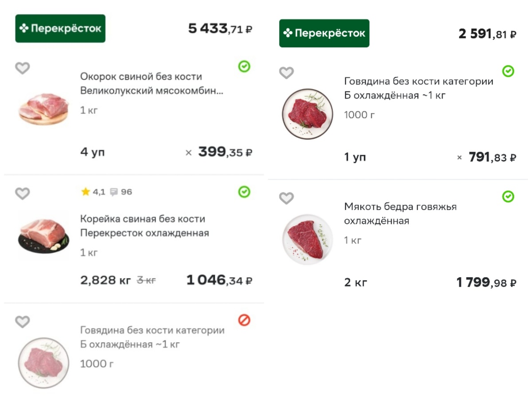Click the crossed-out 3 кг quantity label

click(146, 280)
